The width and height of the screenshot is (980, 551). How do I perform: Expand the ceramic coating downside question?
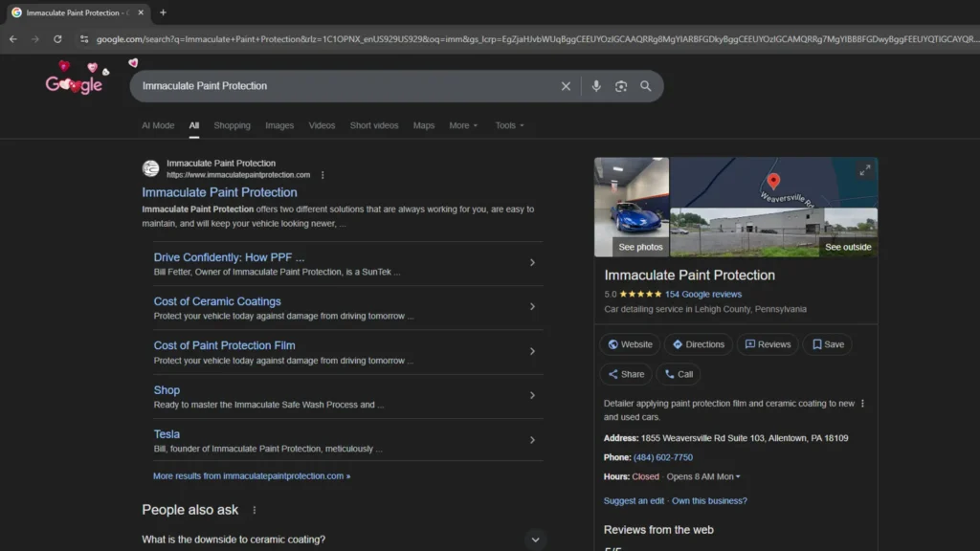coord(538,539)
